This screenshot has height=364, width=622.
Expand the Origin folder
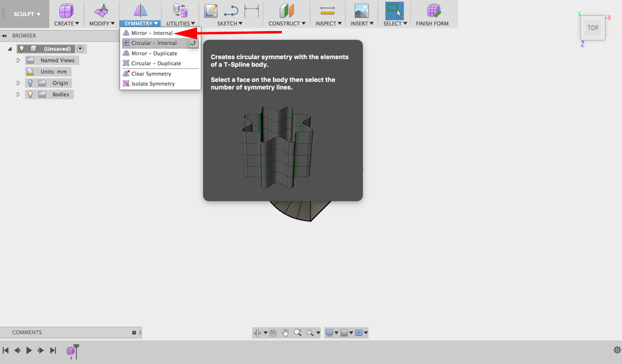click(x=18, y=83)
